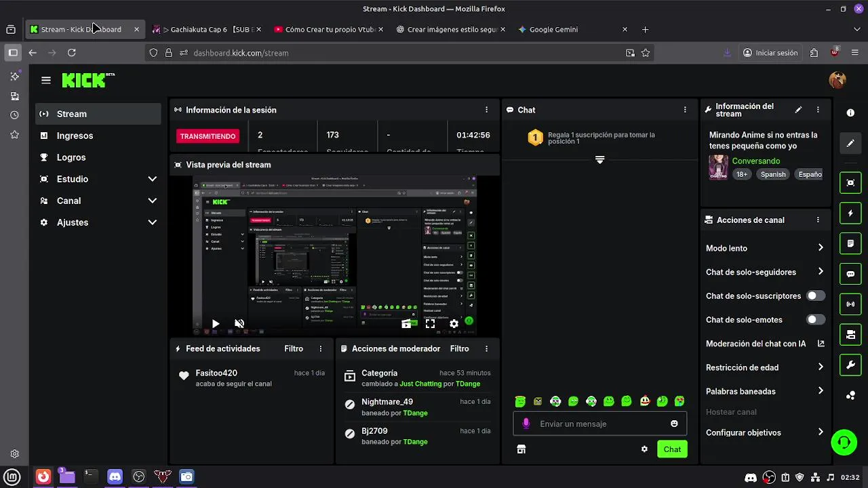The height and width of the screenshot is (488, 868).
Task: Open Palabras baneadas options chevron
Action: tap(821, 391)
